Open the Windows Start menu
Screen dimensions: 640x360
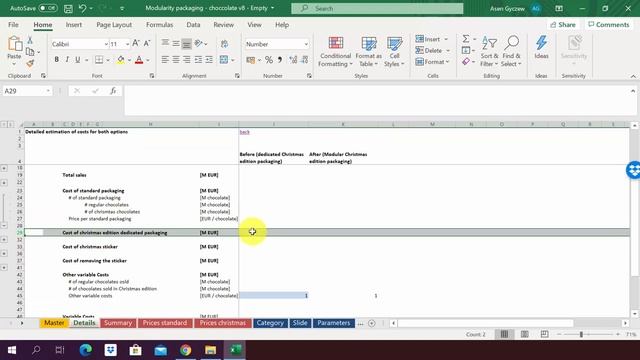coord(11,350)
